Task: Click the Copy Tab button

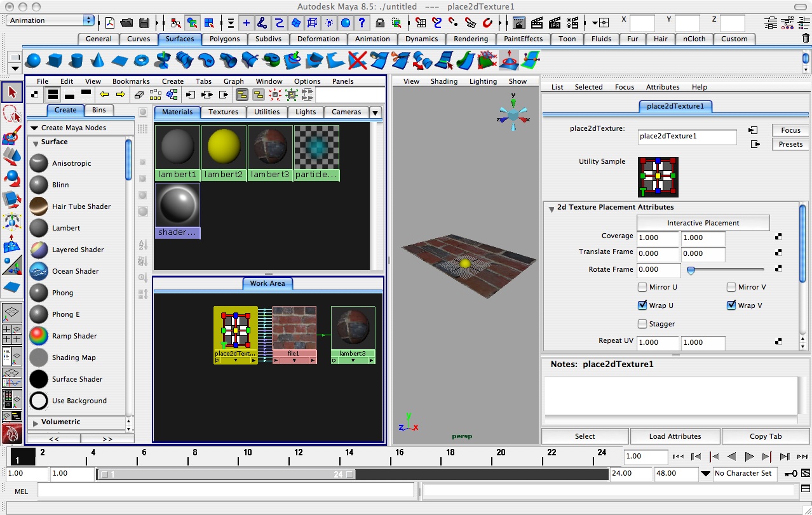Action: [766, 436]
